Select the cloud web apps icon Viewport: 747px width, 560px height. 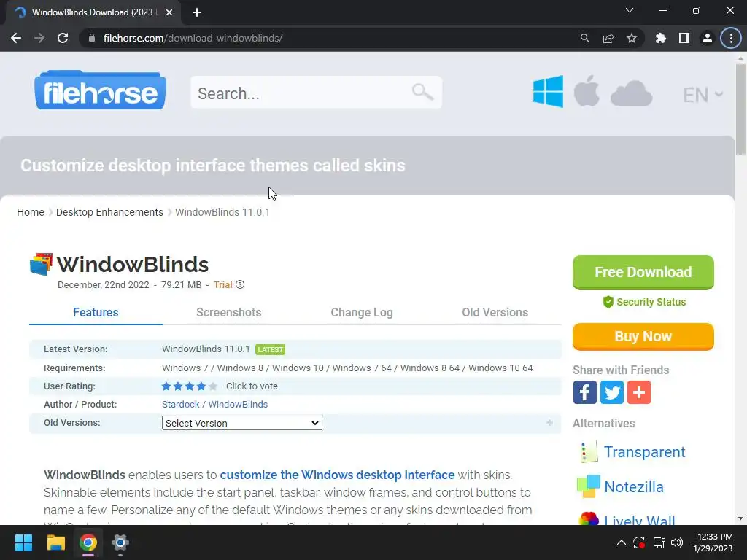point(631,93)
